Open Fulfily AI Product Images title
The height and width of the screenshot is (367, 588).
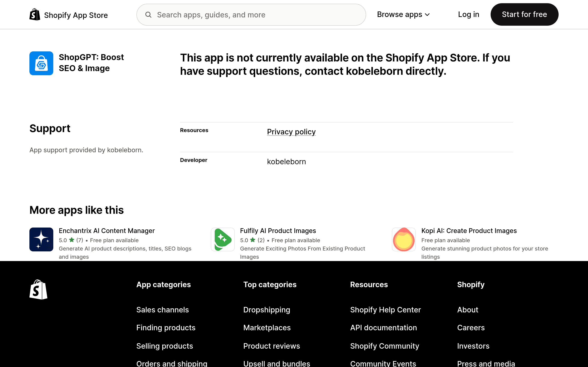278,231
